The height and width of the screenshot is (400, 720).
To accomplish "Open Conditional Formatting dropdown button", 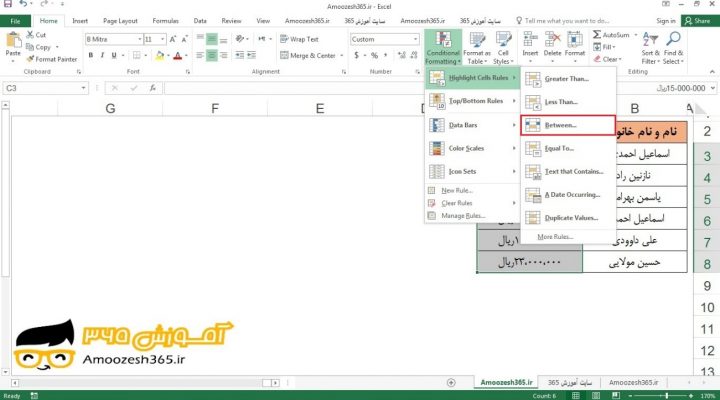I will [443, 48].
